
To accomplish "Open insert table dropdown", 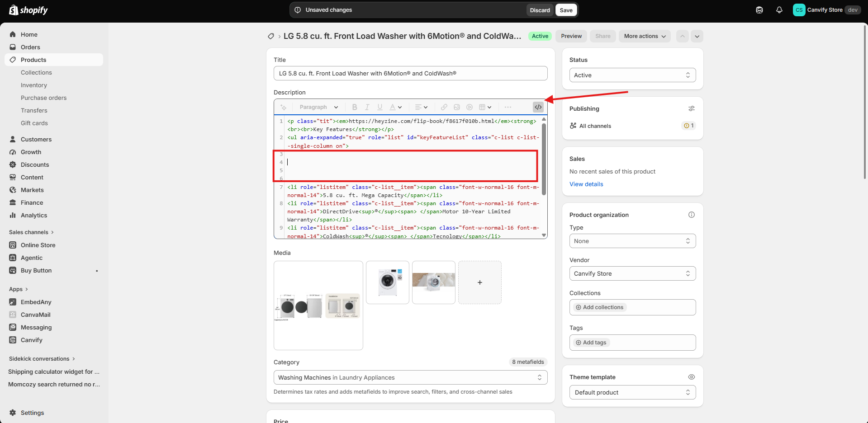I will click(485, 107).
